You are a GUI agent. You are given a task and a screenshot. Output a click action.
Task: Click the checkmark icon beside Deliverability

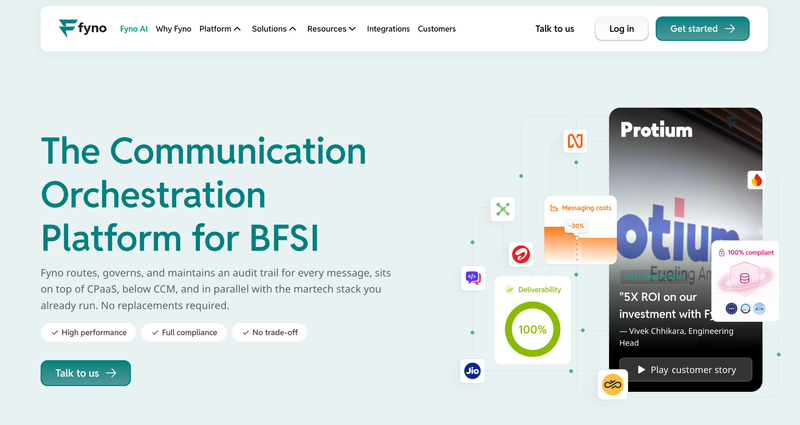[x=510, y=289]
